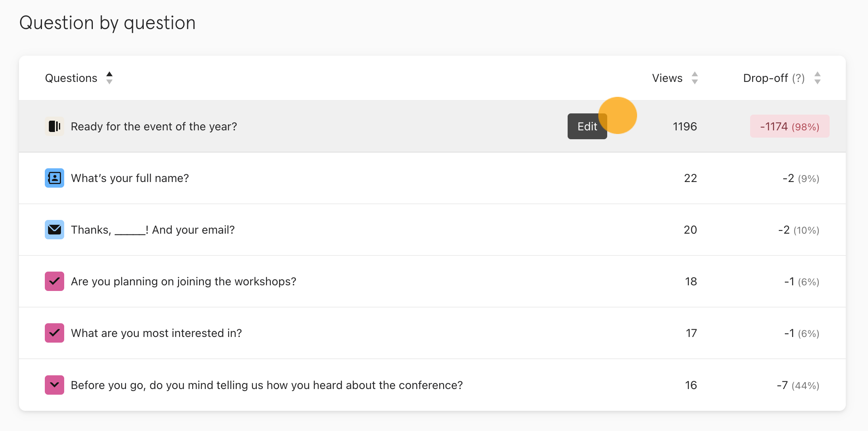
Task: Click the email envelope icon
Action: 55,230
